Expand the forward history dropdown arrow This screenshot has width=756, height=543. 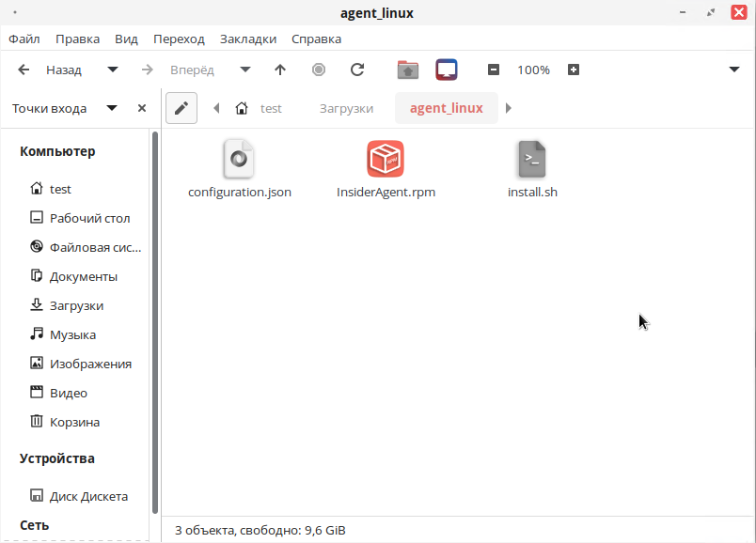coord(245,70)
